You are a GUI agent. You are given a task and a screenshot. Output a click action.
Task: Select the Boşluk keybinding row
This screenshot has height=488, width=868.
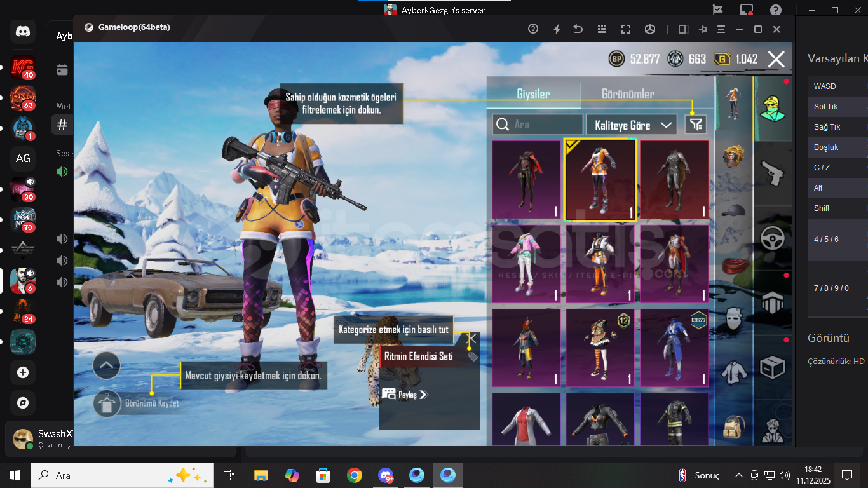[x=837, y=147]
